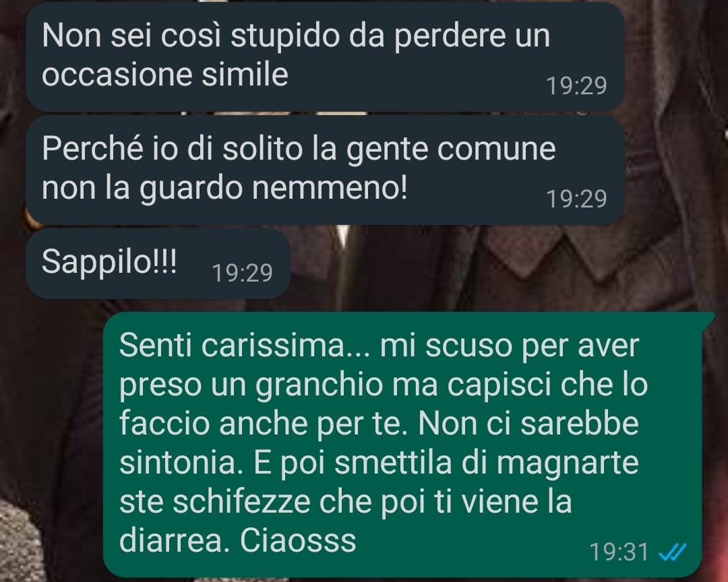
Task: Tap the 'Perché io di solito' message bubble
Action: 325,170
